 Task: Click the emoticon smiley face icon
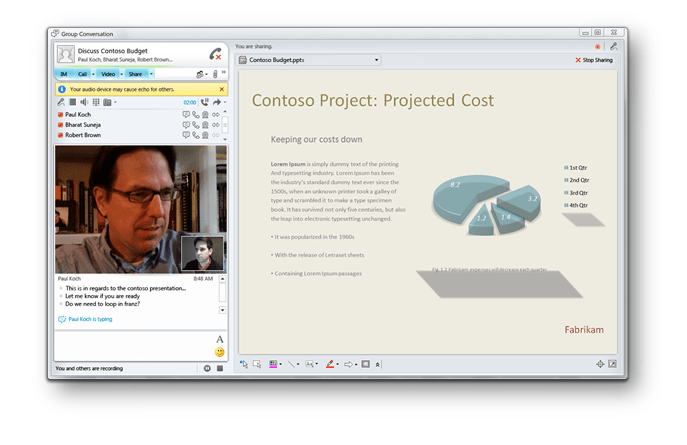pyautogui.click(x=219, y=352)
